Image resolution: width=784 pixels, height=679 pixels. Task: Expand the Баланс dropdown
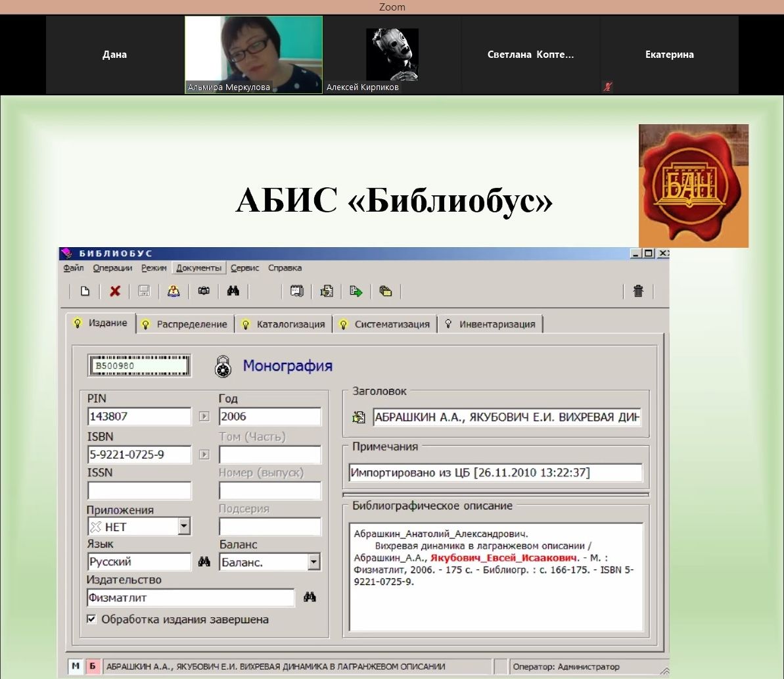(313, 562)
